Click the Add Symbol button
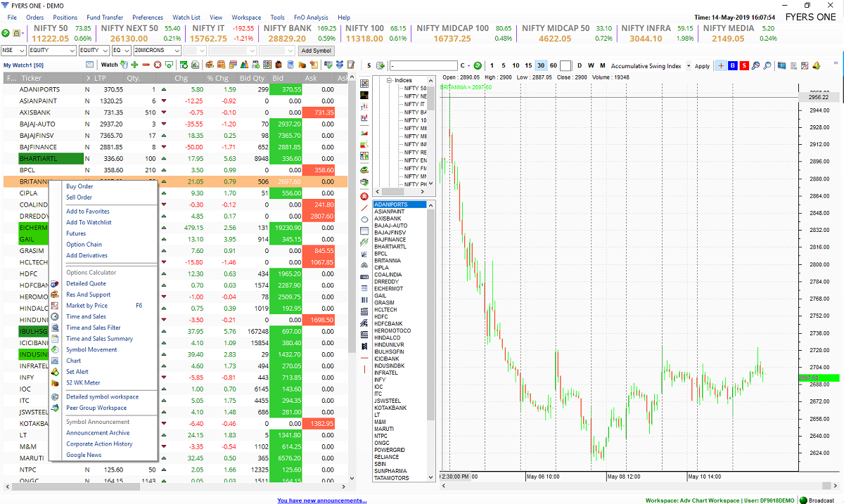The height and width of the screenshot is (504, 844). click(x=316, y=51)
